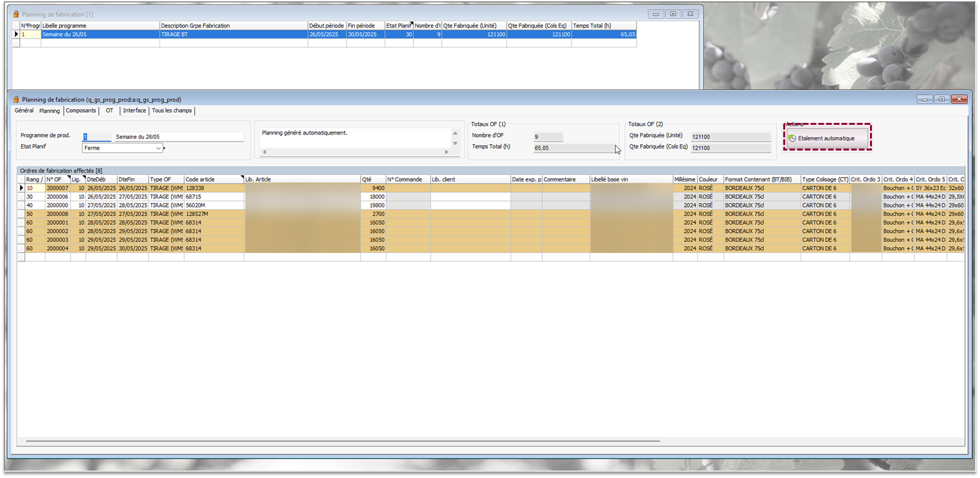Click left arrow of comment horizontal scrollbar

(x=263, y=152)
